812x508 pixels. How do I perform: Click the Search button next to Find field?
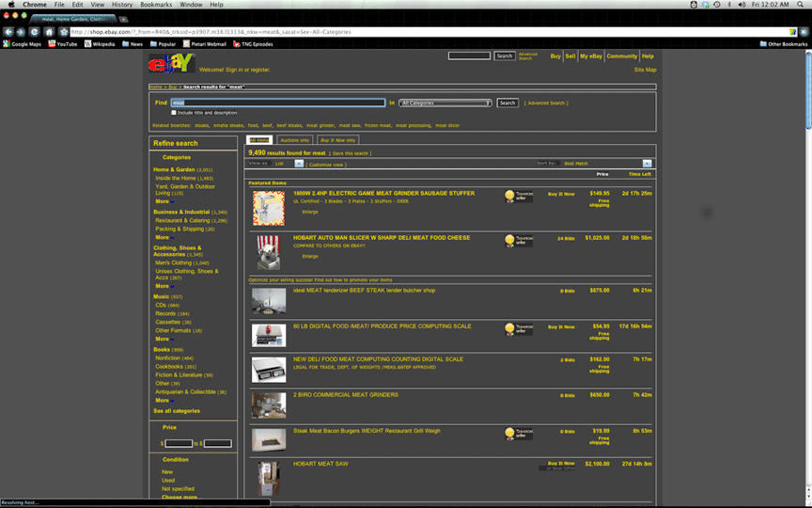(507, 103)
